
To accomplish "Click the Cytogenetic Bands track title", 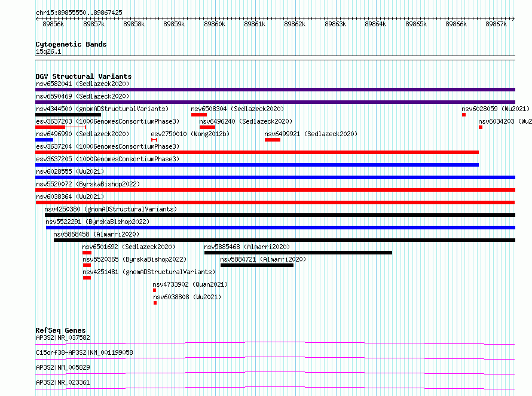I will (71, 44).
